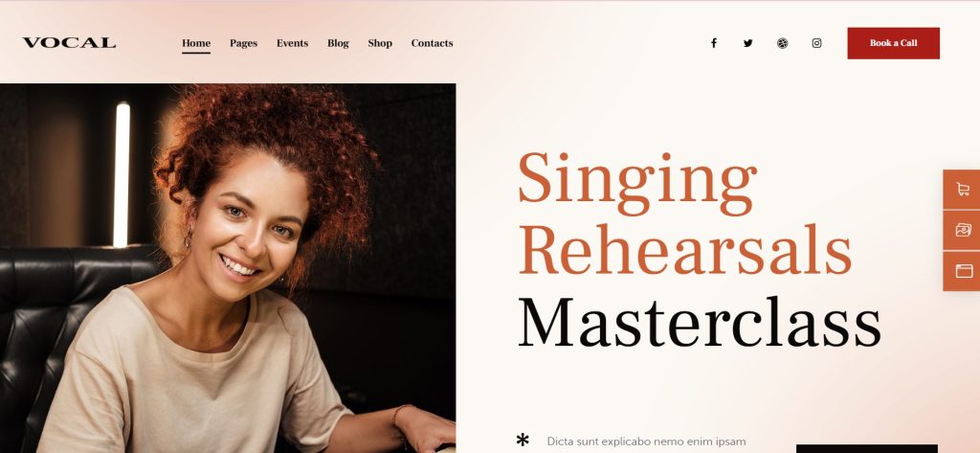Select the Home menu item
This screenshot has width=980, height=453.
pyautogui.click(x=196, y=43)
